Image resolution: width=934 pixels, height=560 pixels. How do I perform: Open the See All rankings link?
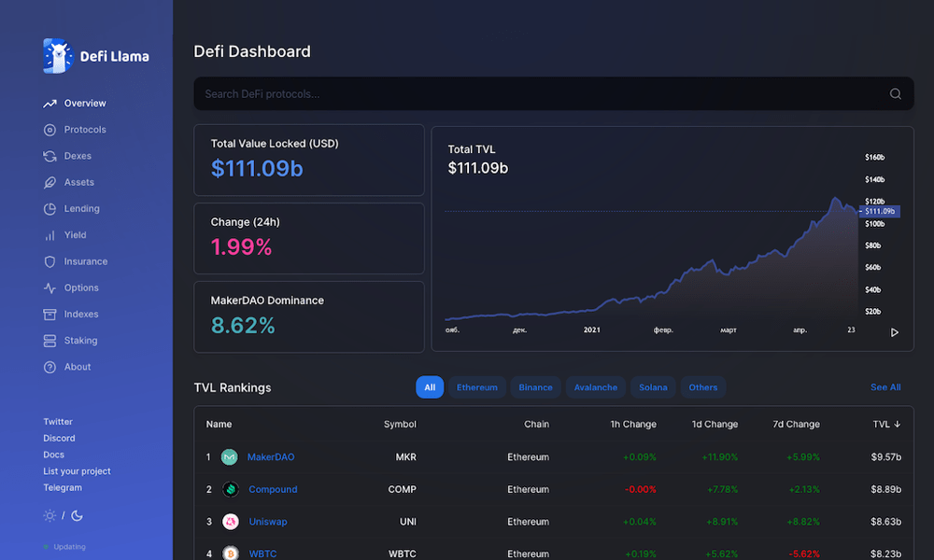(x=885, y=387)
